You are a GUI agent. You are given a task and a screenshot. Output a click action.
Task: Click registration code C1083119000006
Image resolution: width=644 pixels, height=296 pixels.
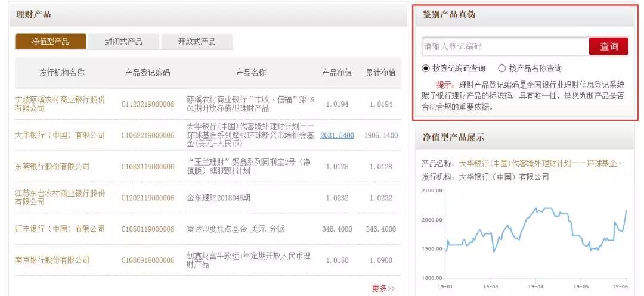[x=147, y=166]
